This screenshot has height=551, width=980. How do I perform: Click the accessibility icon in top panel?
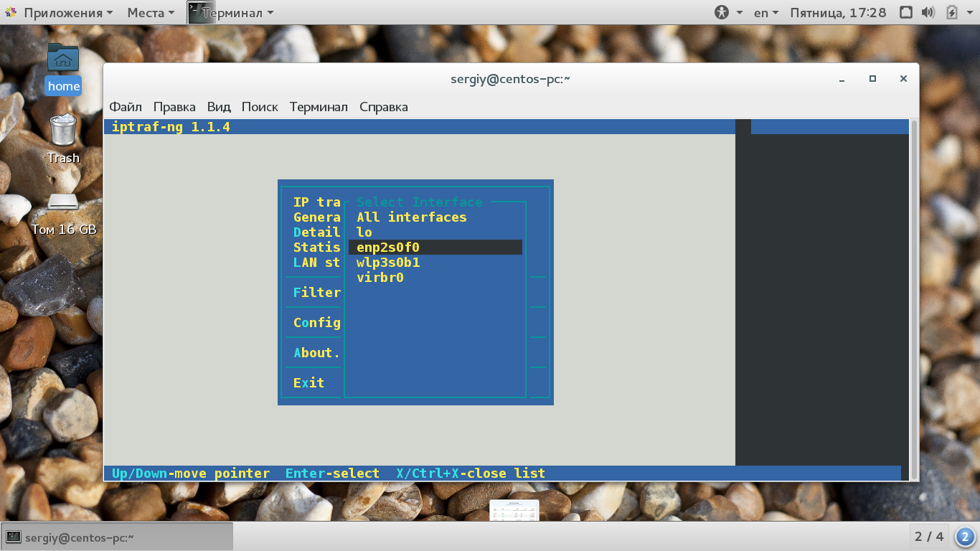point(721,12)
